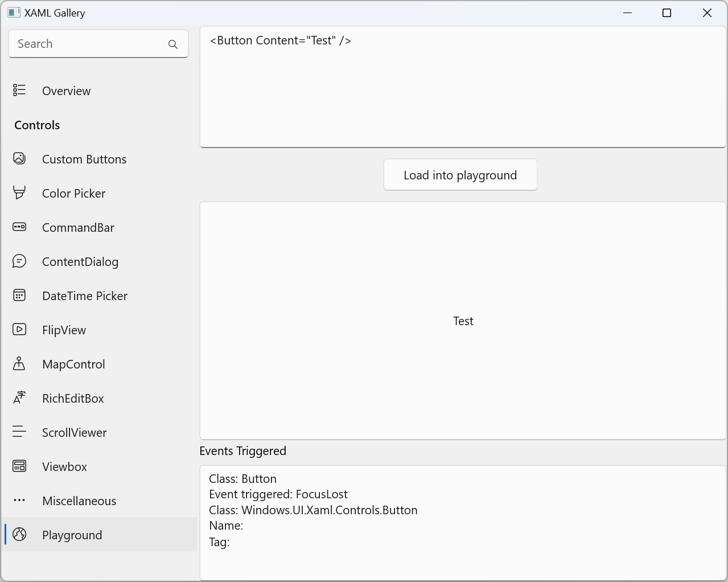Select the ContentDialog speech bubble icon
The width and height of the screenshot is (728, 582).
19,261
